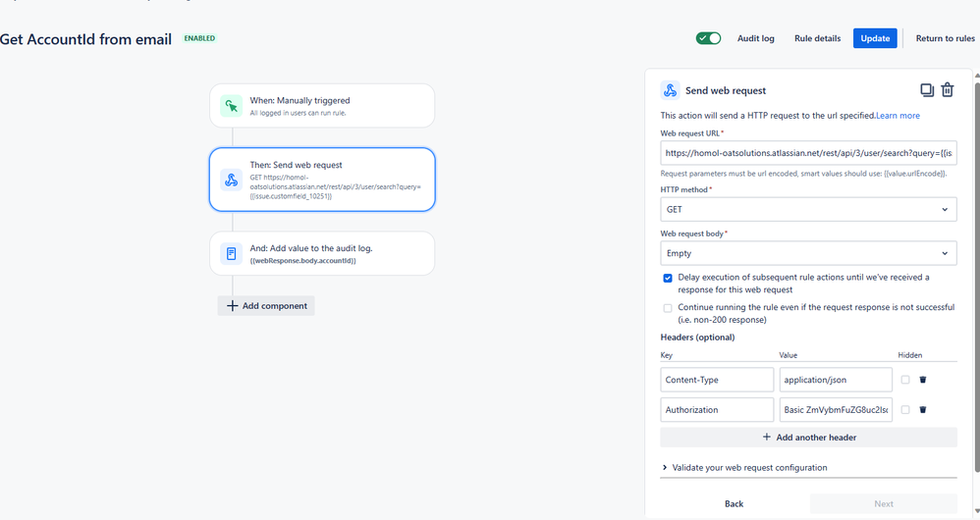Expand Validate your web request configuration
Image resolution: width=980 pixels, height=520 pixels.
click(x=744, y=468)
